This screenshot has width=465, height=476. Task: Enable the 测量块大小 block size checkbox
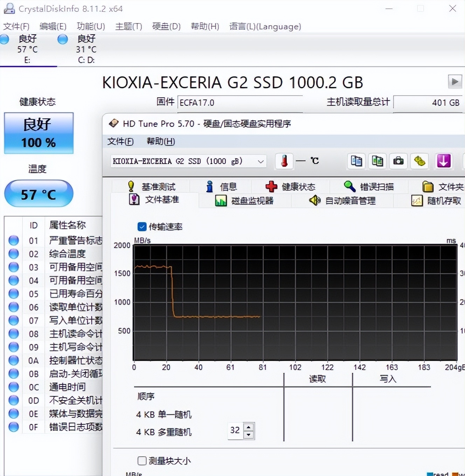tap(141, 461)
